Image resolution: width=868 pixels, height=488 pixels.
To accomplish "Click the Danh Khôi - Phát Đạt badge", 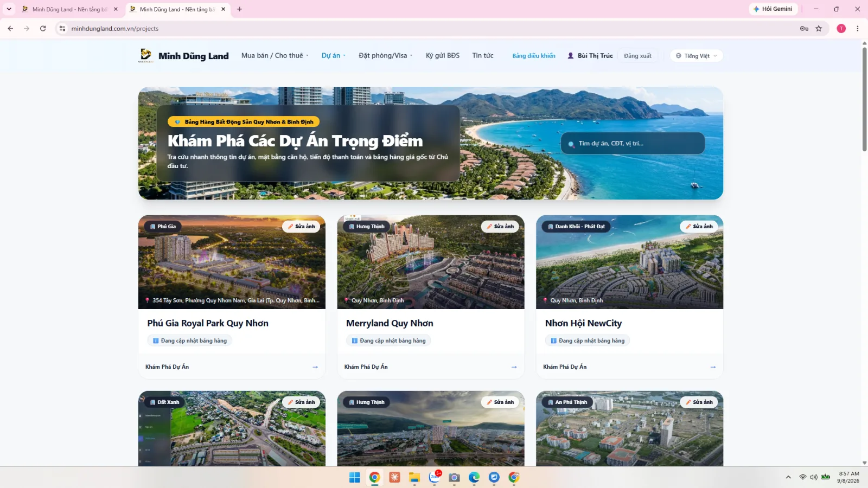I will (x=576, y=227).
